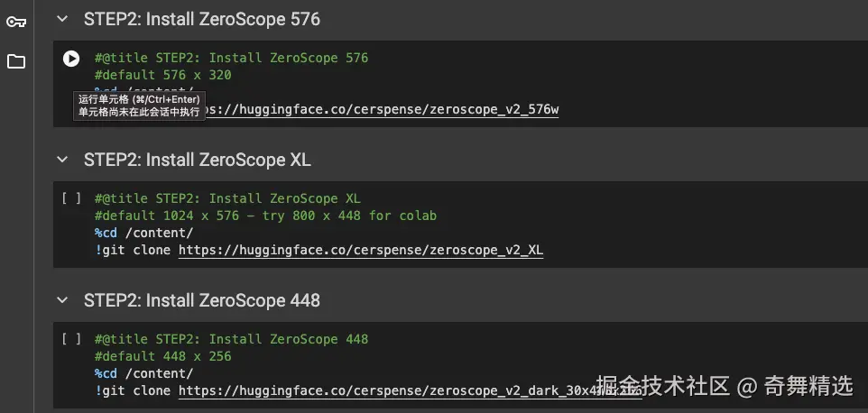
Task: Run the Install ZeroScope 576 cell
Action: (x=71, y=59)
